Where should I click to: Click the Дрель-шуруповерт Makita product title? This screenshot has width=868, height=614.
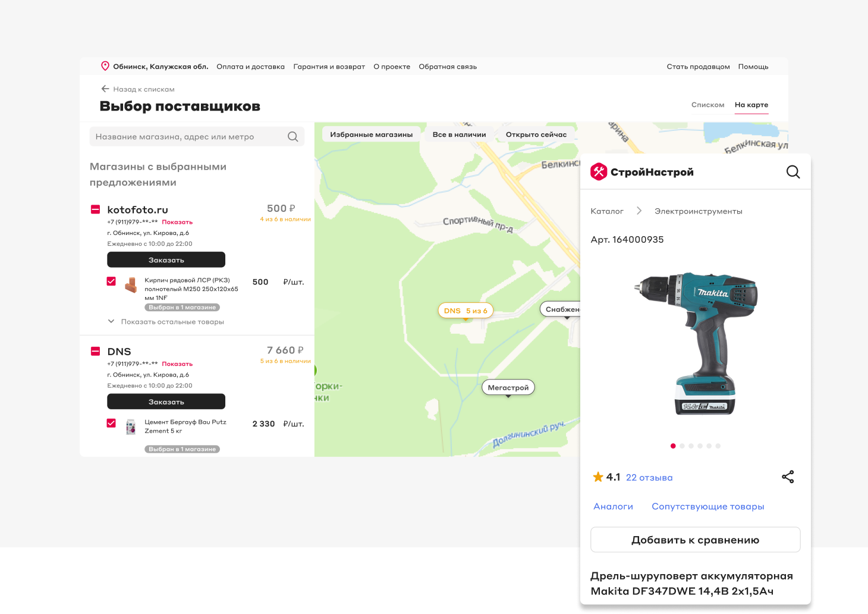(691, 583)
